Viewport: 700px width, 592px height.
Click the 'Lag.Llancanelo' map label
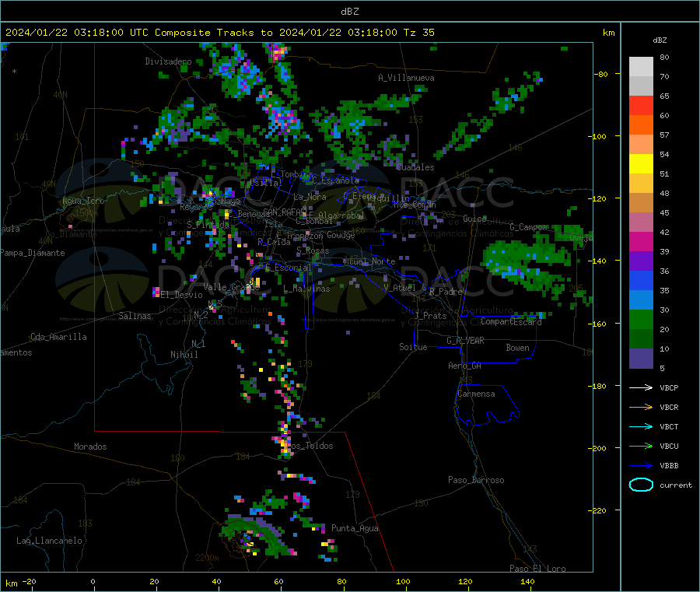coord(49,541)
